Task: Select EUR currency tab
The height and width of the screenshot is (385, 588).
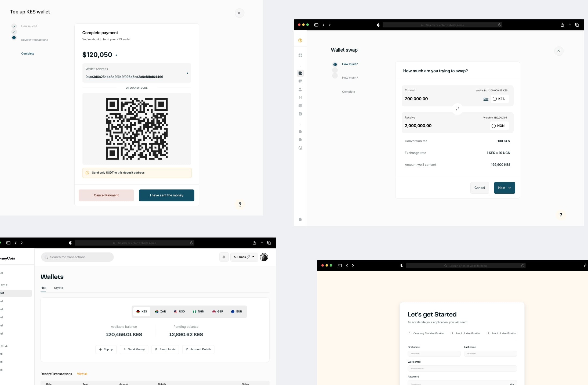Action: (x=237, y=312)
